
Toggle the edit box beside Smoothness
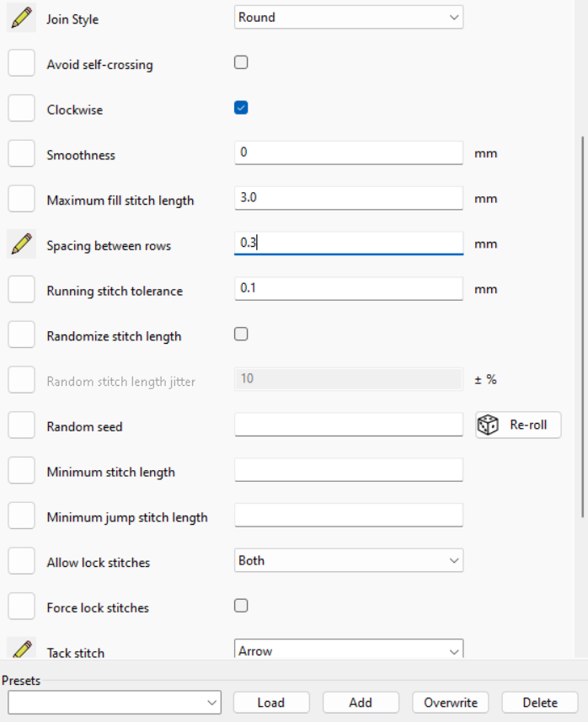[x=21, y=154]
